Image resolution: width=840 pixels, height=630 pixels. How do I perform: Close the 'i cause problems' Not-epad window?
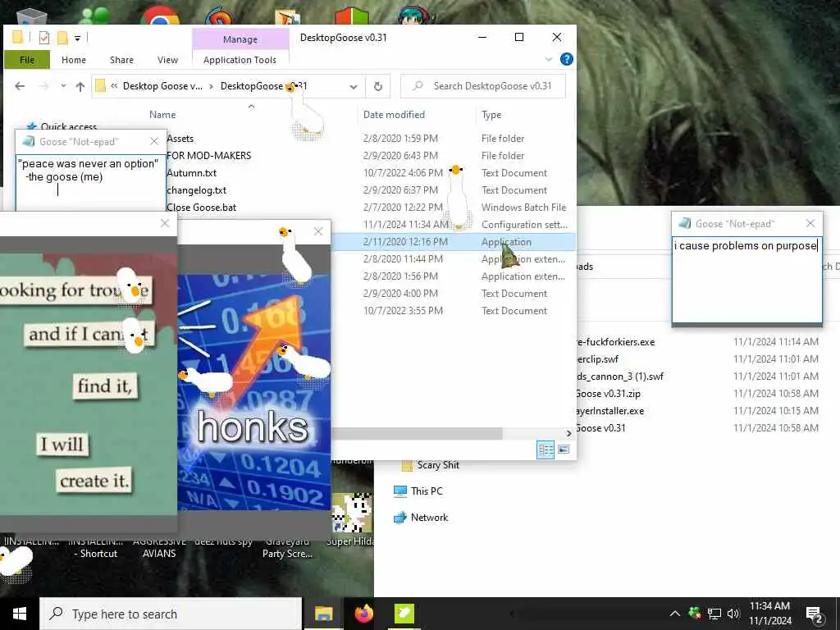coord(810,223)
